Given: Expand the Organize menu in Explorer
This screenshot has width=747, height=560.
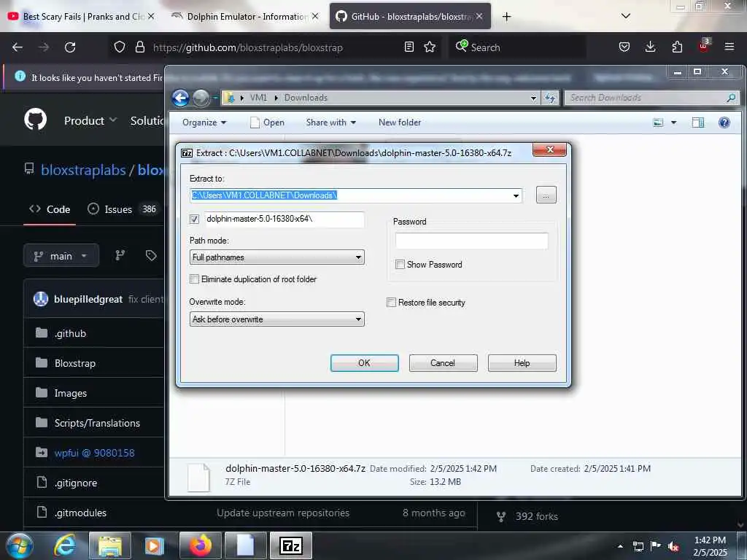Looking at the screenshot, I should coord(204,122).
